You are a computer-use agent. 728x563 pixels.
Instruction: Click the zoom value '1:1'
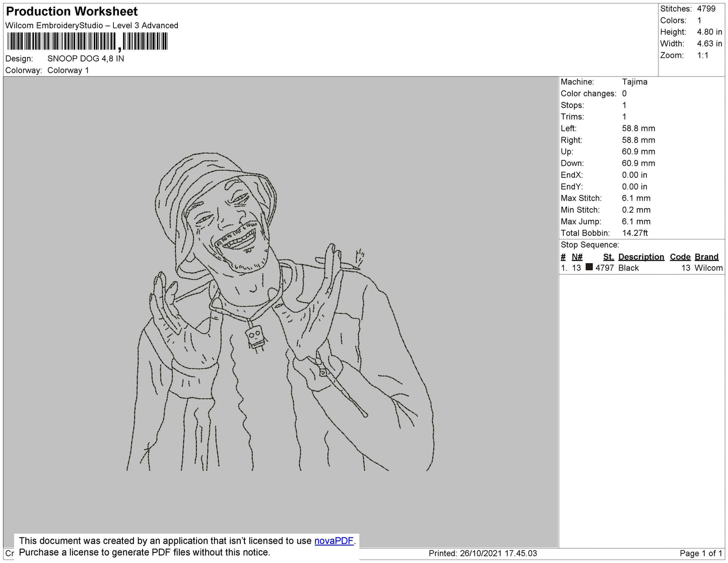point(703,55)
